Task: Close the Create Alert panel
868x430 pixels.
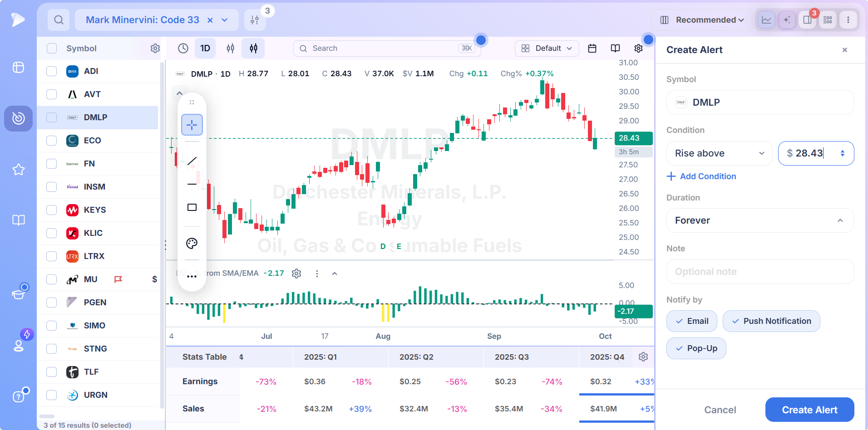Action: pyautogui.click(x=845, y=50)
